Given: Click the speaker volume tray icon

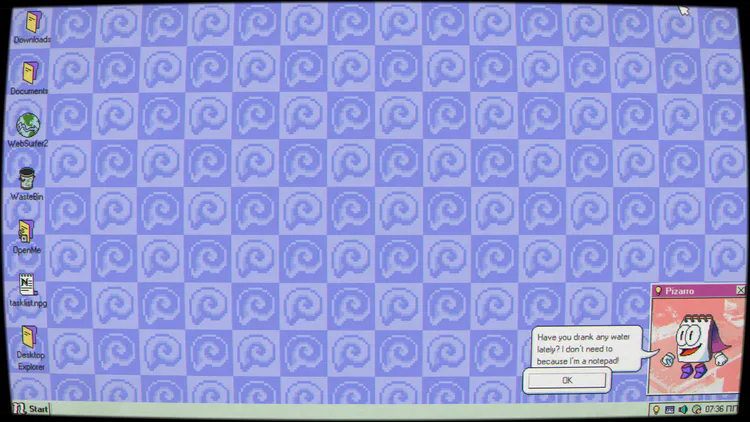Looking at the screenshot, I should (683, 410).
